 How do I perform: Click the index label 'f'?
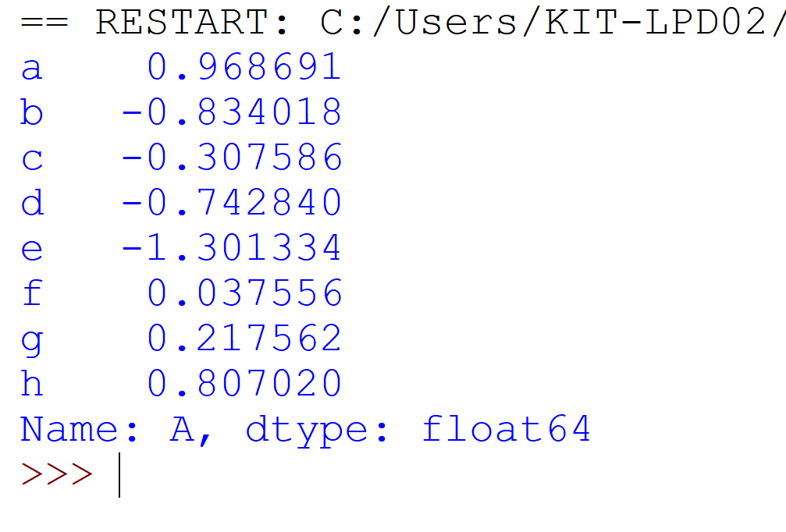coord(31,293)
